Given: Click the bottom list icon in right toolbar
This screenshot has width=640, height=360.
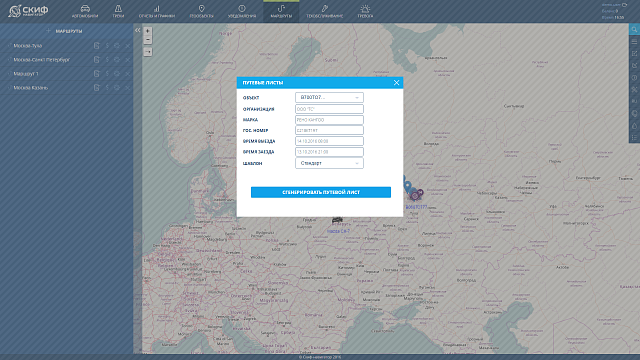Looking at the screenshot, I should [x=634, y=138].
